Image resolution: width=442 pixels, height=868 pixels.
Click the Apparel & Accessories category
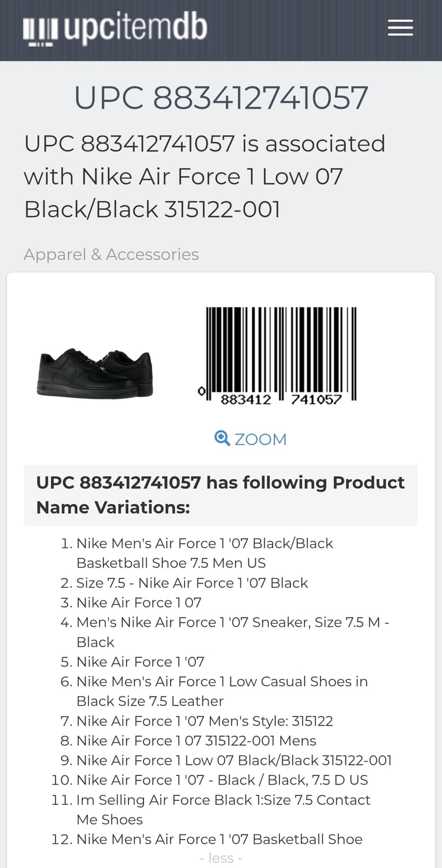pyautogui.click(x=111, y=255)
